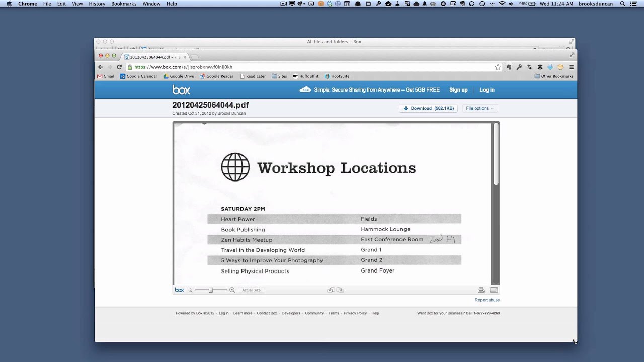This screenshot has width=644, height=362.
Task: Open the Google Reader bookmark
Action: pos(216,76)
